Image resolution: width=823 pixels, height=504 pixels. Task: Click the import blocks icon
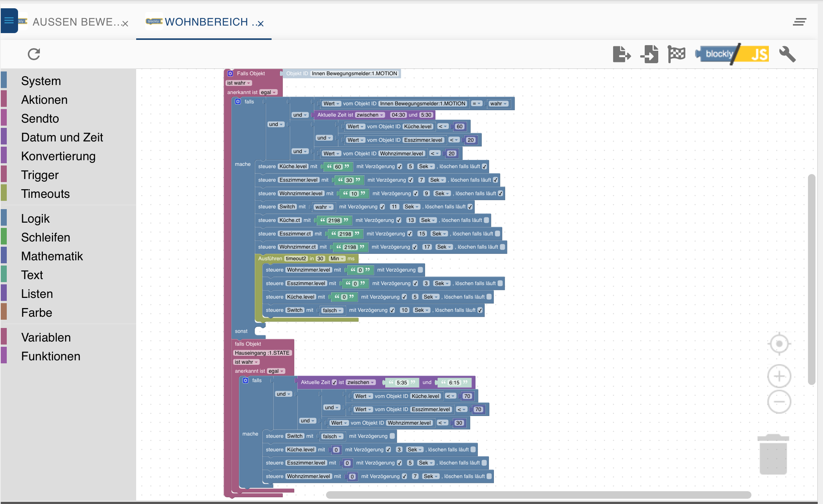(650, 55)
